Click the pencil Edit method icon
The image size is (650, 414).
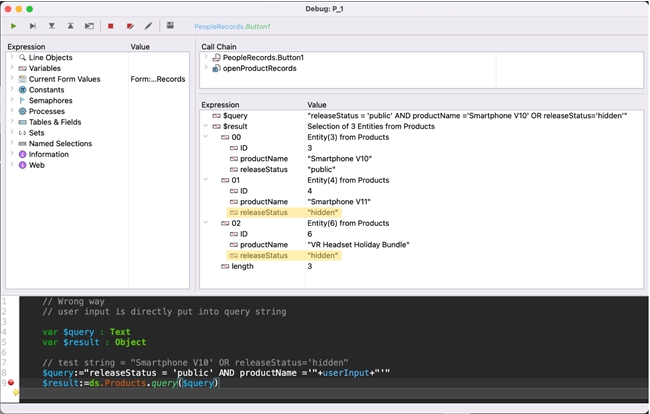pyautogui.click(x=148, y=25)
